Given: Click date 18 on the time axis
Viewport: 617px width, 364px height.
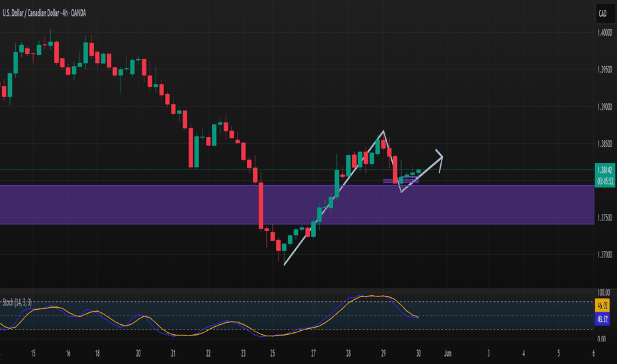Looking at the screenshot, I should point(97,353).
